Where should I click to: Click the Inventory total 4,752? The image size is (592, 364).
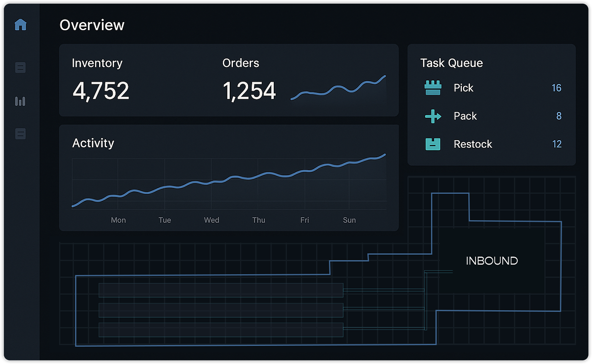coord(101,91)
